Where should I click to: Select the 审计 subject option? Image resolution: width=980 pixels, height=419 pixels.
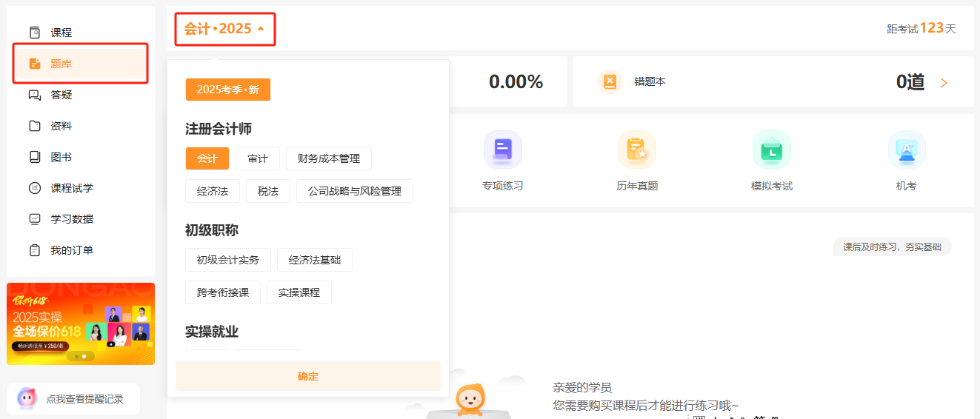tap(257, 158)
